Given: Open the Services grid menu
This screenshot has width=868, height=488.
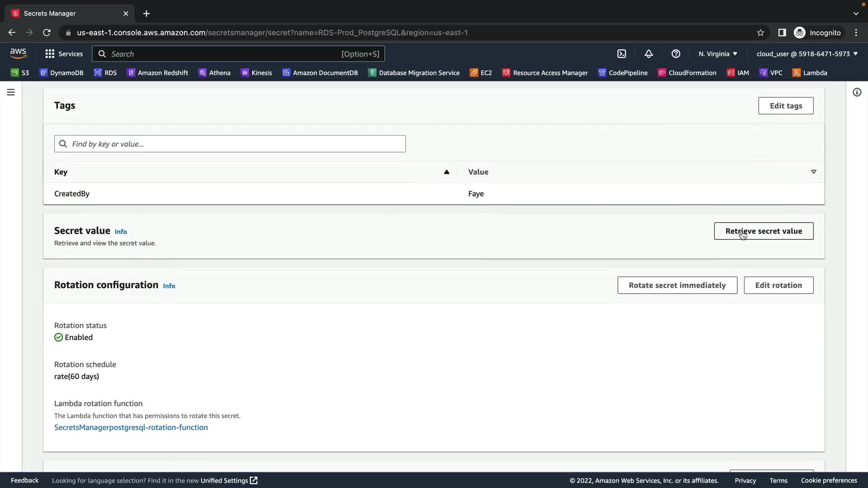Looking at the screenshot, I should click(50, 54).
